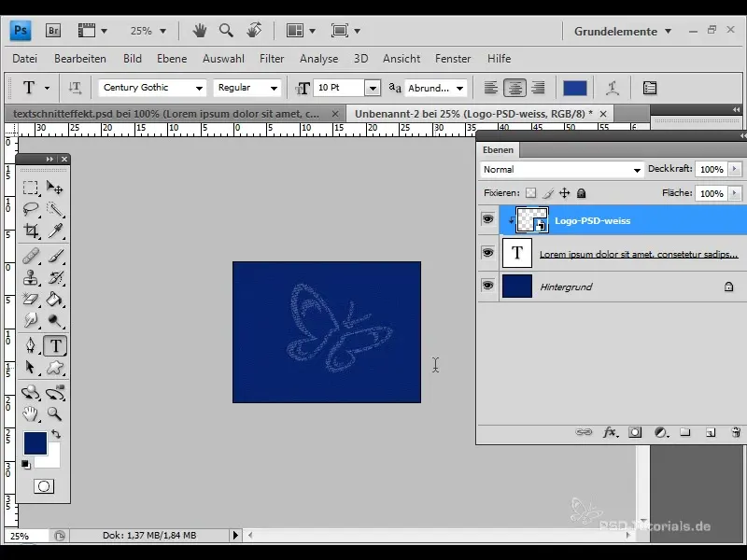747x560 pixels.
Task: Select the Magic Wand tool
Action: pyautogui.click(x=55, y=209)
